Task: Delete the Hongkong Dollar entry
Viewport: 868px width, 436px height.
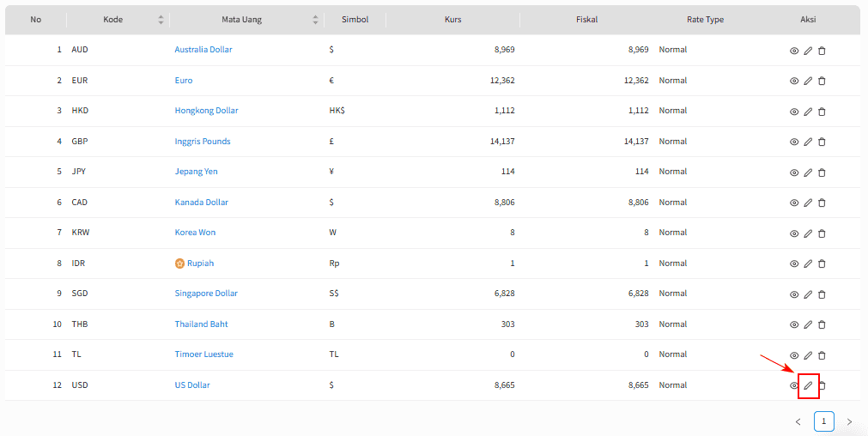Action: tap(822, 112)
